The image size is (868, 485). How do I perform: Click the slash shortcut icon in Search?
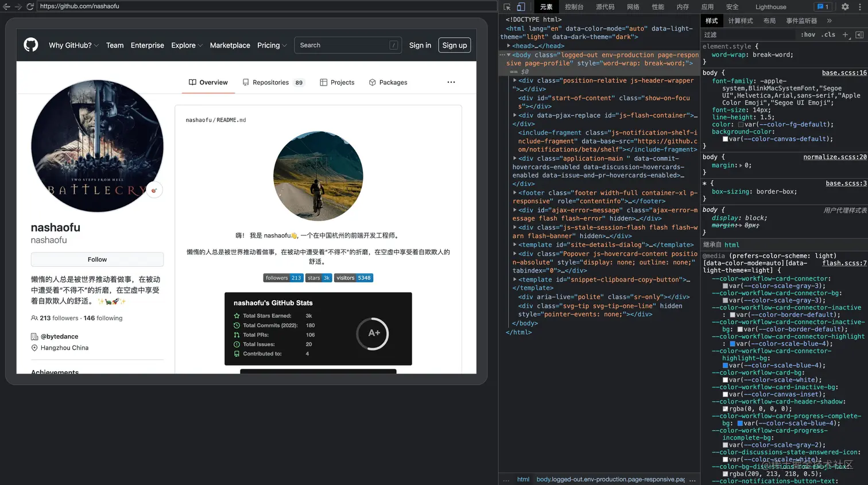(394, 45)
